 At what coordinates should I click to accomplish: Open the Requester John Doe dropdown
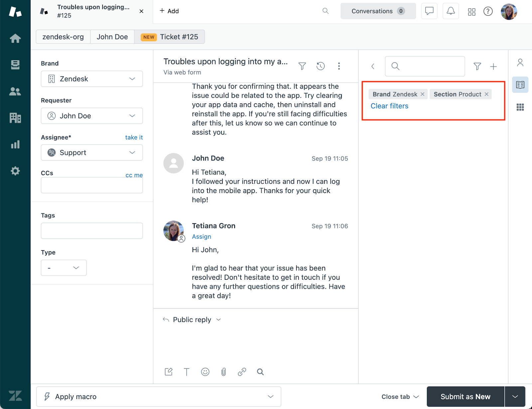coord(92,116)
